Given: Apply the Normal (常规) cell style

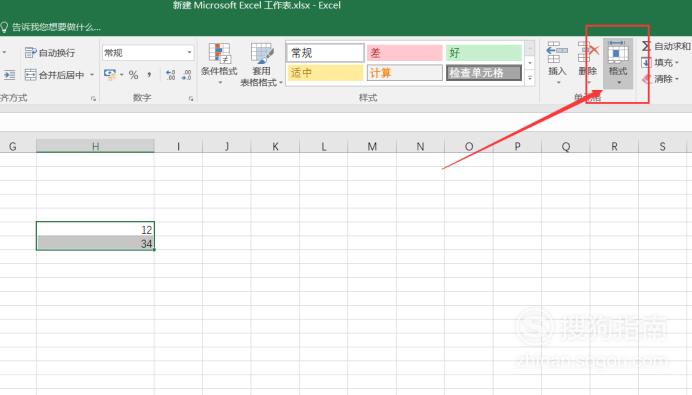Looking at the screenshot, I should [325, 53].
